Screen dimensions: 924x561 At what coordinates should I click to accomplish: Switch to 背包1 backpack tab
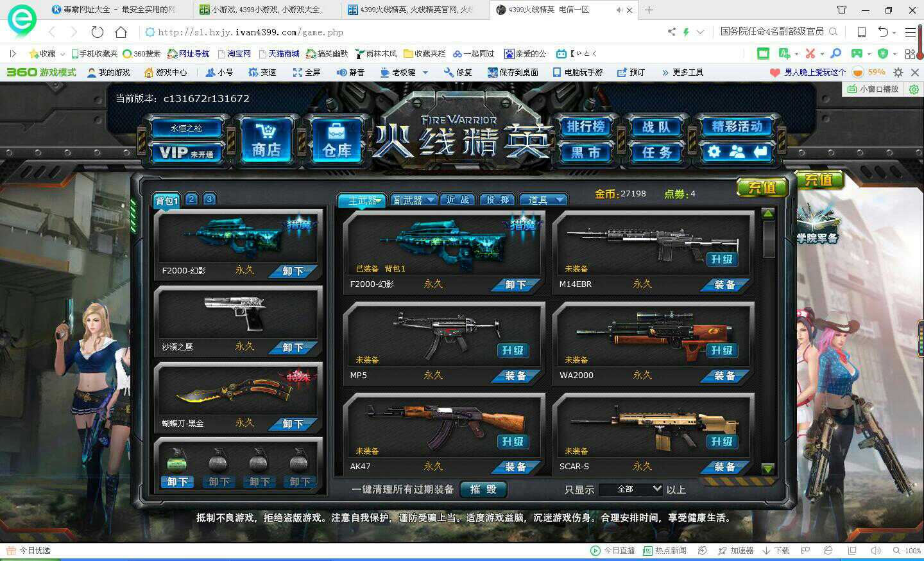(167, 200)
